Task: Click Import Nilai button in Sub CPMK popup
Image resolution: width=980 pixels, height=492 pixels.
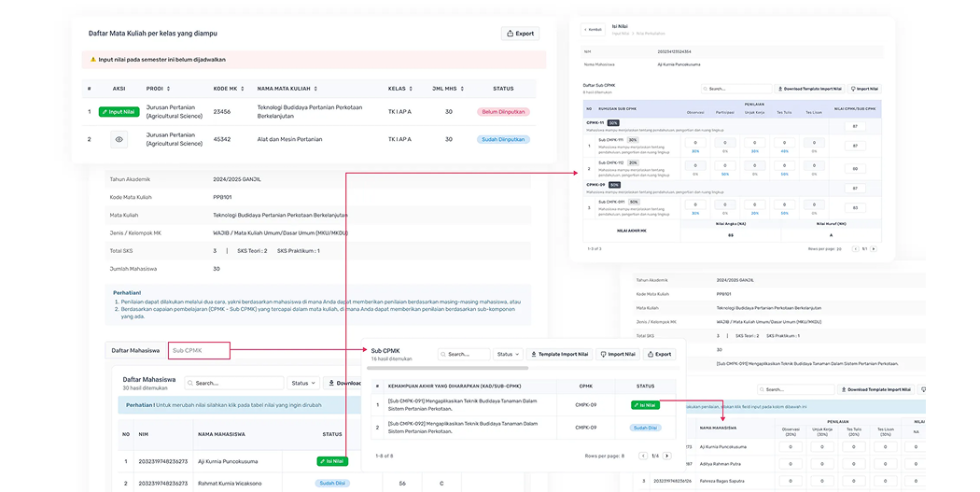Action: (x=618, y=354)
